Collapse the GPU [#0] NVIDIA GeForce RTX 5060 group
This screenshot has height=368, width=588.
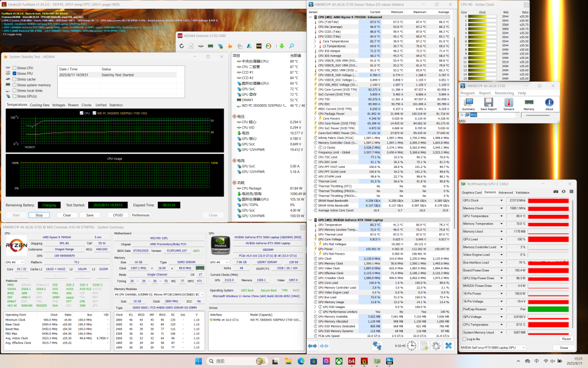pos(310,220)
